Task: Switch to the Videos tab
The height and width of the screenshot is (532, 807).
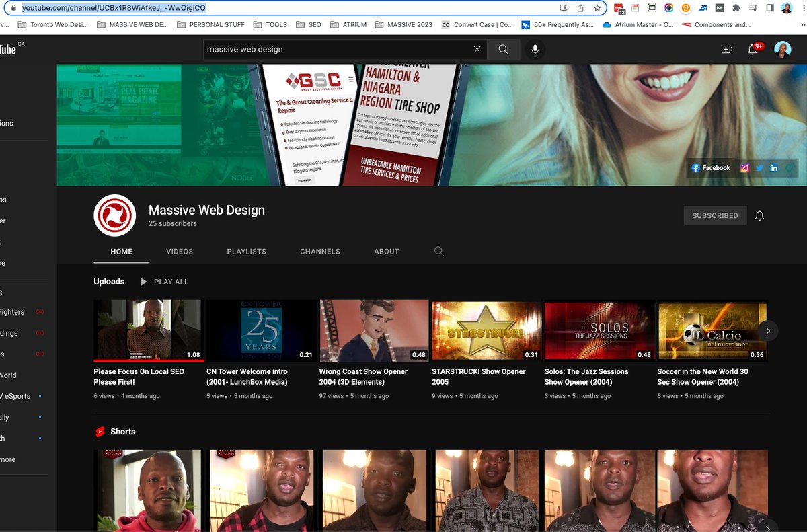Action: pyautogui.click(x=180, y=251)
